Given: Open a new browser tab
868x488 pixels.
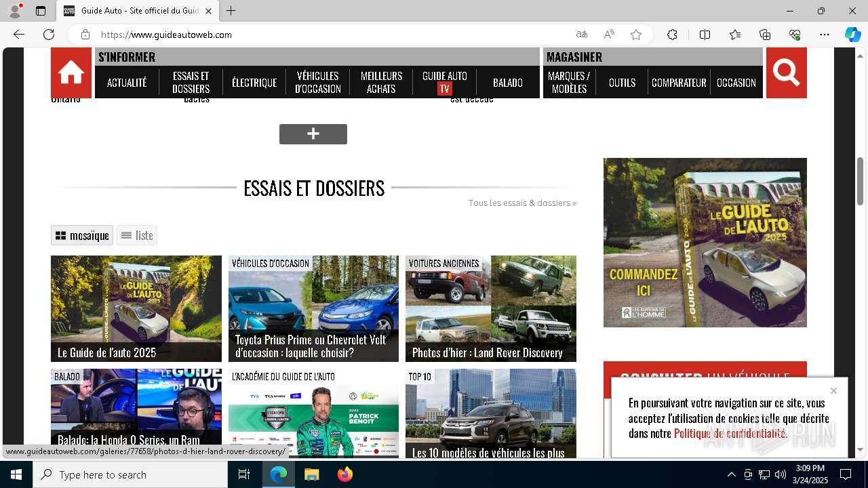Looking at the screenshot, I should [x=231, y=11].
